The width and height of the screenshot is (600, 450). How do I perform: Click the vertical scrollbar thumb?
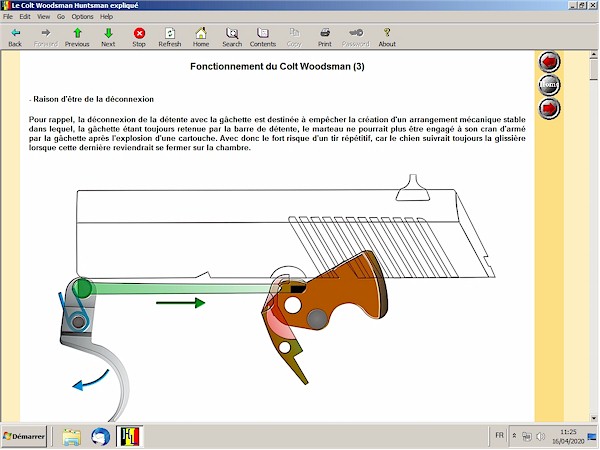click(594, 69)
